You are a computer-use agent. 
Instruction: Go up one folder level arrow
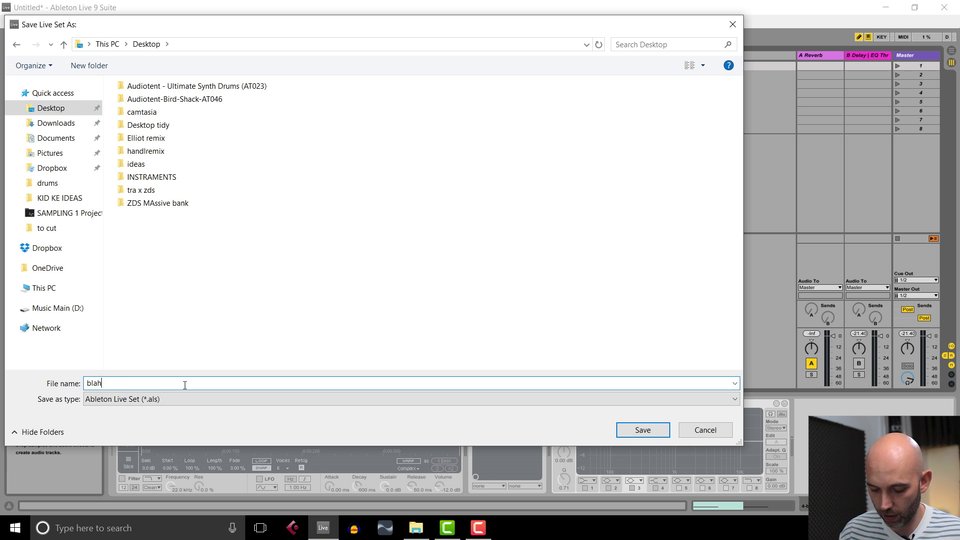(64, 45)
